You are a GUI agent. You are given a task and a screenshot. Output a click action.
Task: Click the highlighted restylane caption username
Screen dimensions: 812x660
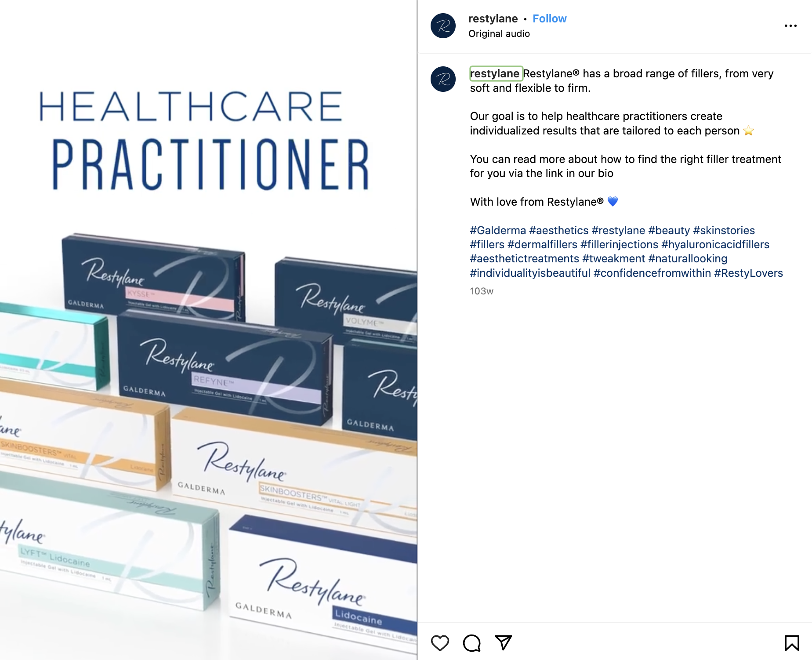click(x=496, y=73)
